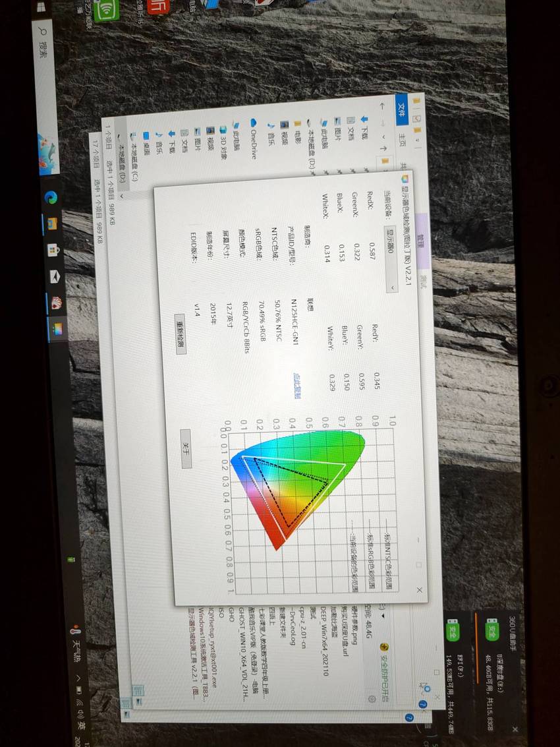Show hidden system tray icons
Screen dimensions: 560x747
pyautogui.click(x=78, y=679)
